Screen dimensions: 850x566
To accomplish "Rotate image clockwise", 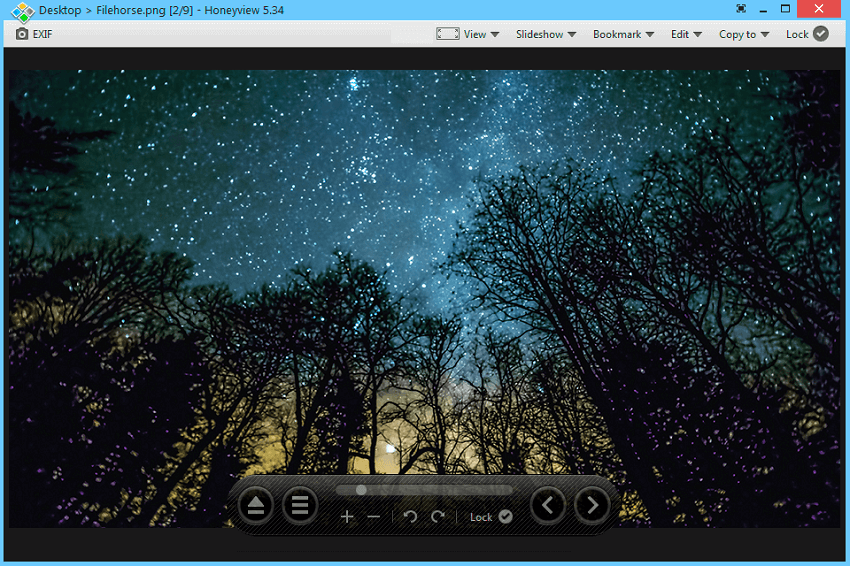I will click(x=437, y=517).
